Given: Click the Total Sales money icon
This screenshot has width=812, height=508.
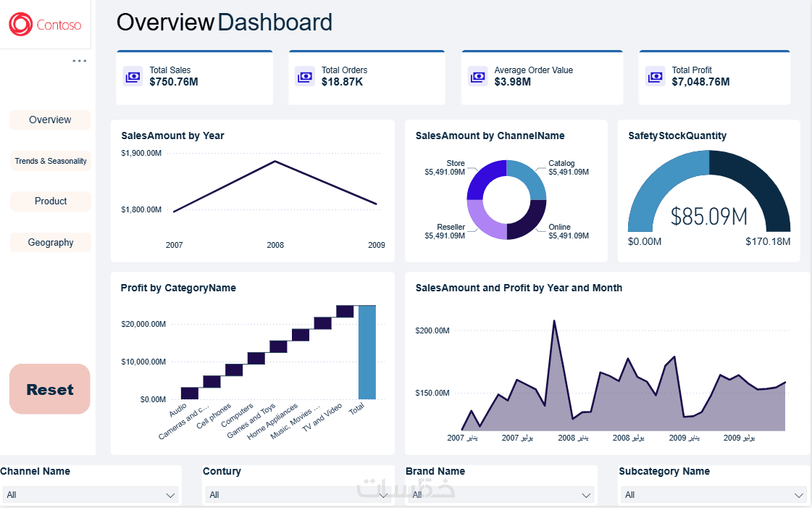Looking at the screenshot, I should tap(133, 77).
